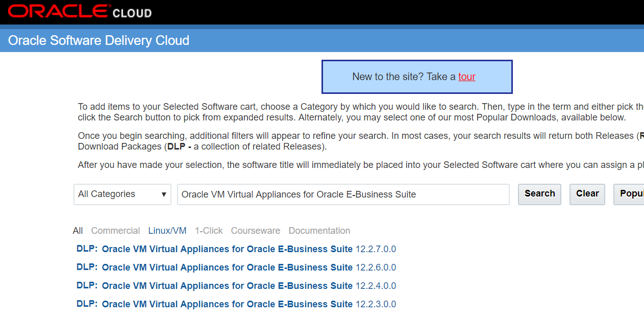The height and width of the screenshot is (318, 644).
Task: Select the 1-Click filter tab
Action: (x=209, y=231)
